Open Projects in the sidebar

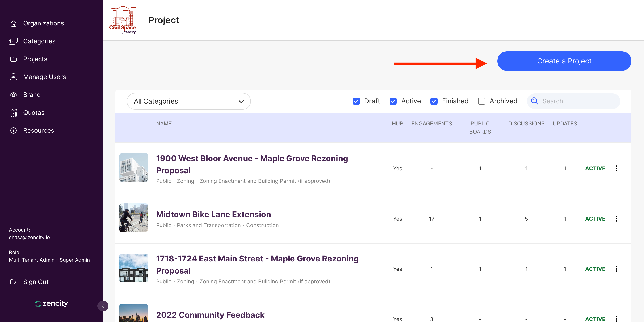pos(35,59)
